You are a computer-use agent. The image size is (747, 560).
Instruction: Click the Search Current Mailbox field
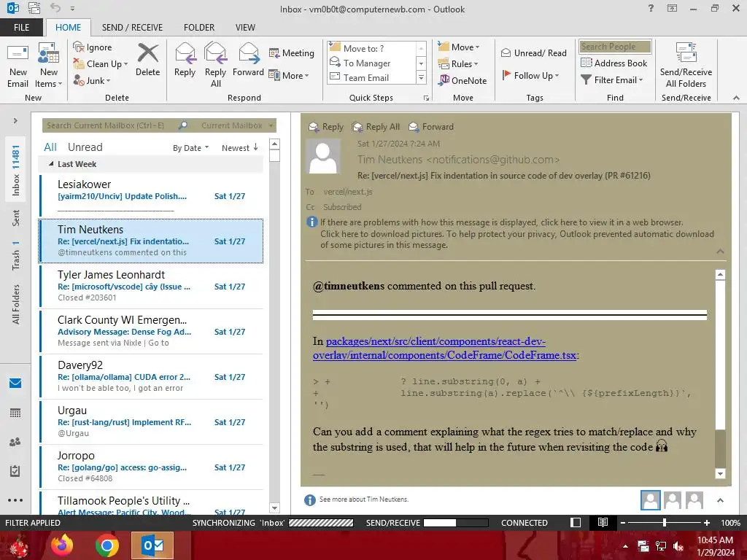click(x=109, y=125)
